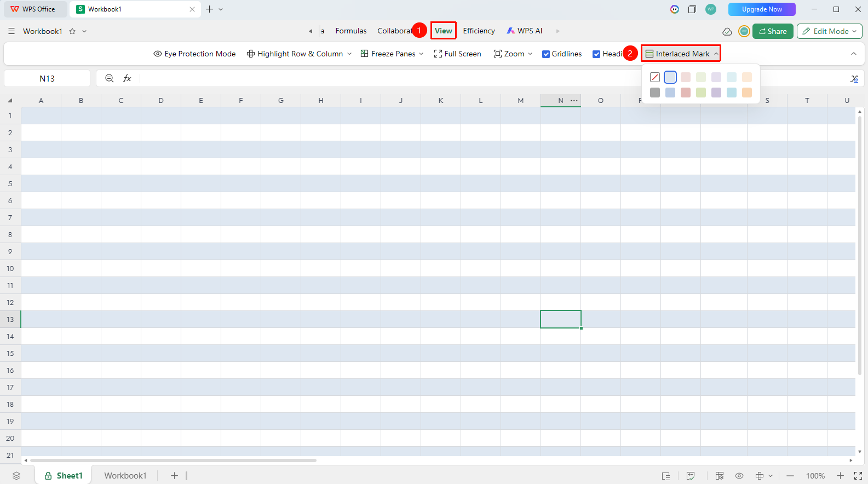868x484 pixels.
Task: Switch to the Formulas tab
Action: (x=351, y=31)
